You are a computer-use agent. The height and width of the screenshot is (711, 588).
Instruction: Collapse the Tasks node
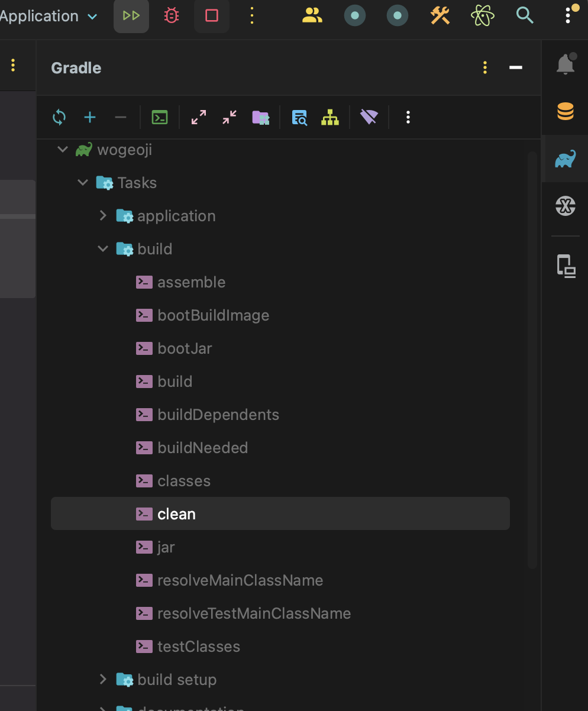(x=83, y=183)
